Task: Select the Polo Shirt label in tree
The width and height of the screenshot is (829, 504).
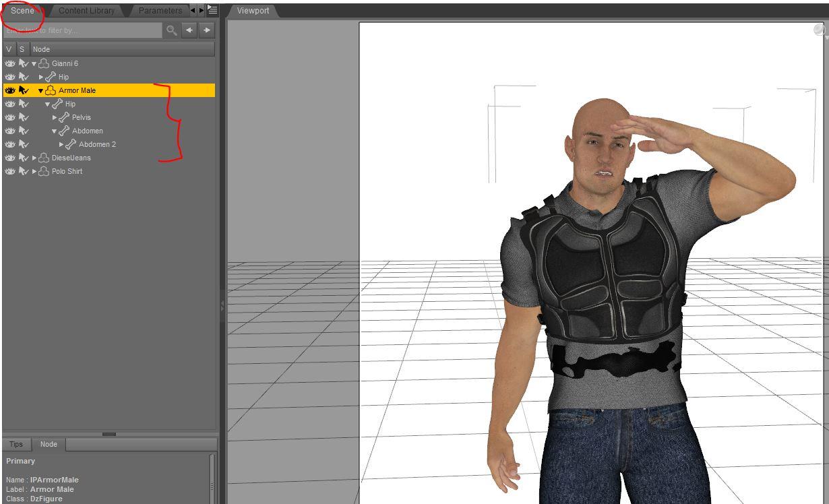Action: coord(67,171)
